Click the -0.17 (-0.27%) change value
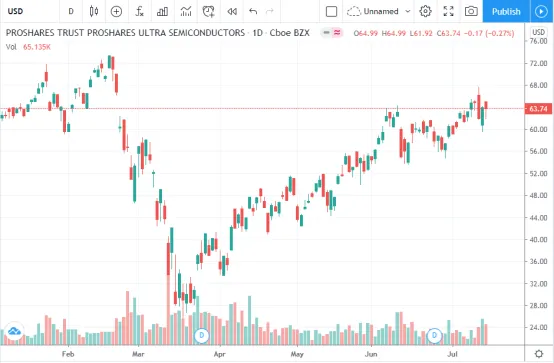 coord(489,33)
